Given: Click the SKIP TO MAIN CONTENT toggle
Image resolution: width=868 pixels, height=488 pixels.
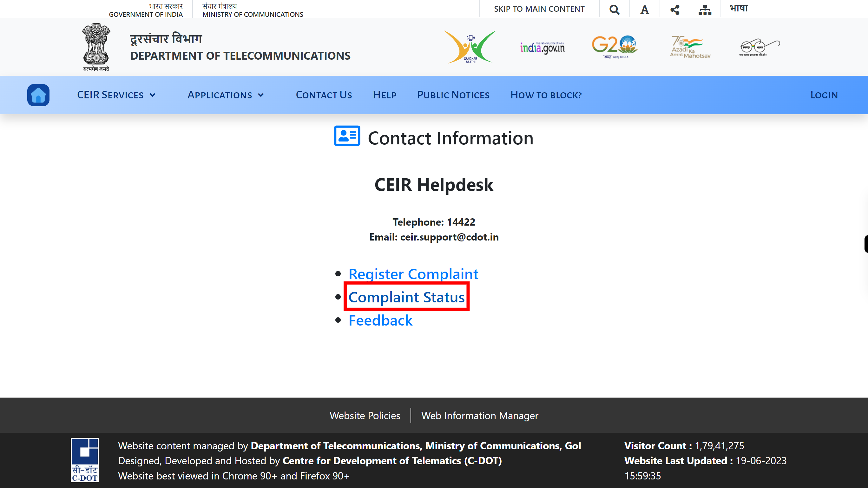Looking at the screenshot, I should [539, 9].
